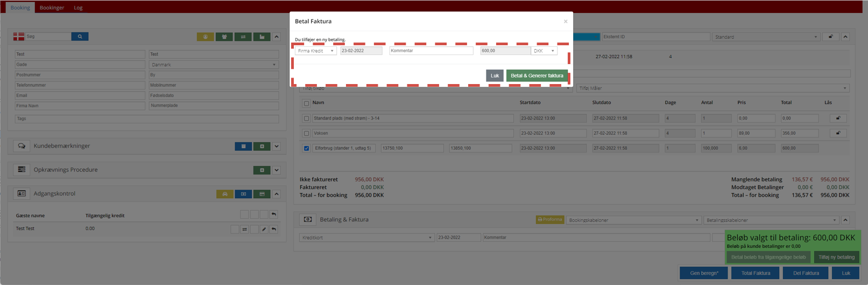Check the Standard plads row checkbox

(307, 119)
